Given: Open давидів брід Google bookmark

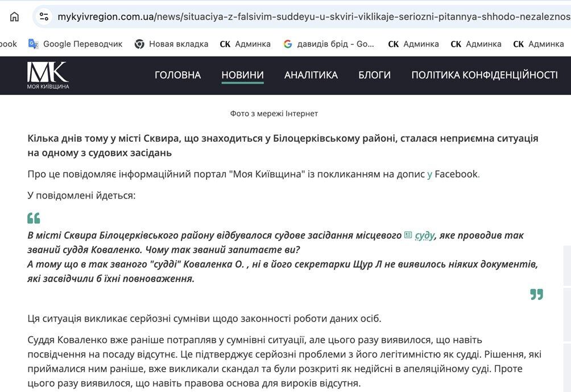Looking at the screenshot, I should coord(329,44).
